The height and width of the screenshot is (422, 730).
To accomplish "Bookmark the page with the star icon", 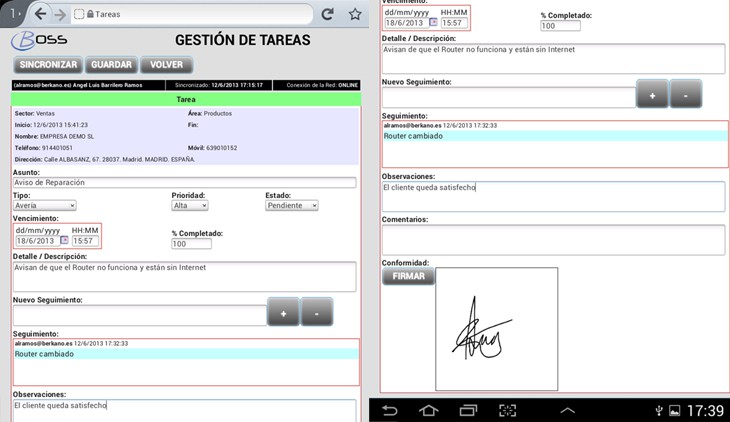I will [x=354, y=14].
